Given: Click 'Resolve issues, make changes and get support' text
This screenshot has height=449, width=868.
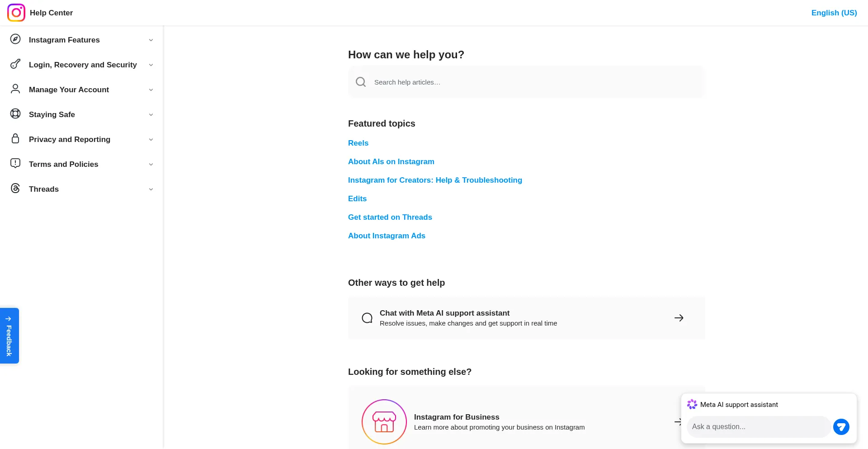Looking at the screenshot, I should [x=468, y=323].
